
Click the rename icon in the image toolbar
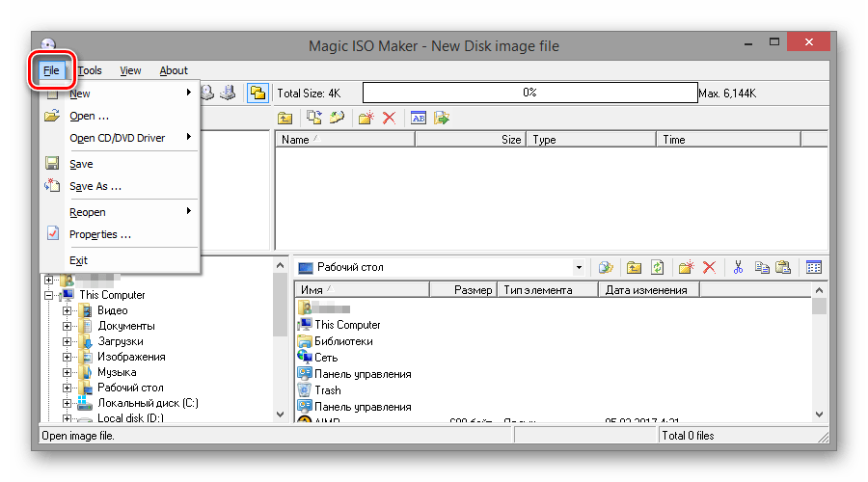point(419,118)
